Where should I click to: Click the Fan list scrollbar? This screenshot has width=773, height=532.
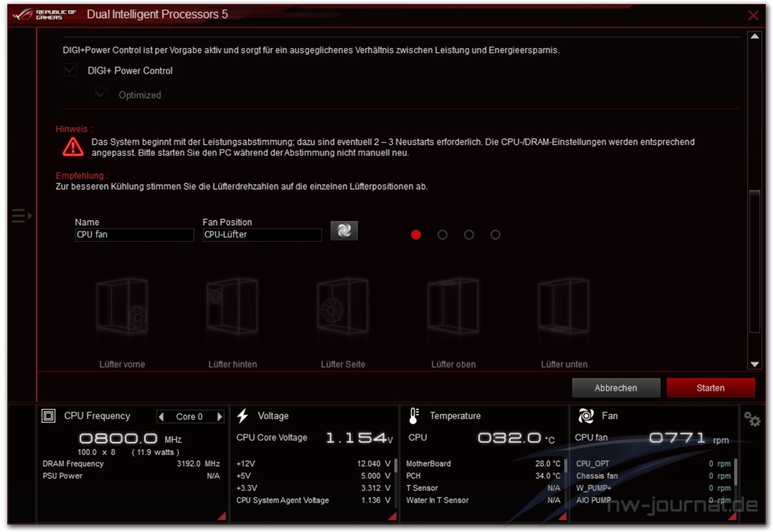(736, 471)
